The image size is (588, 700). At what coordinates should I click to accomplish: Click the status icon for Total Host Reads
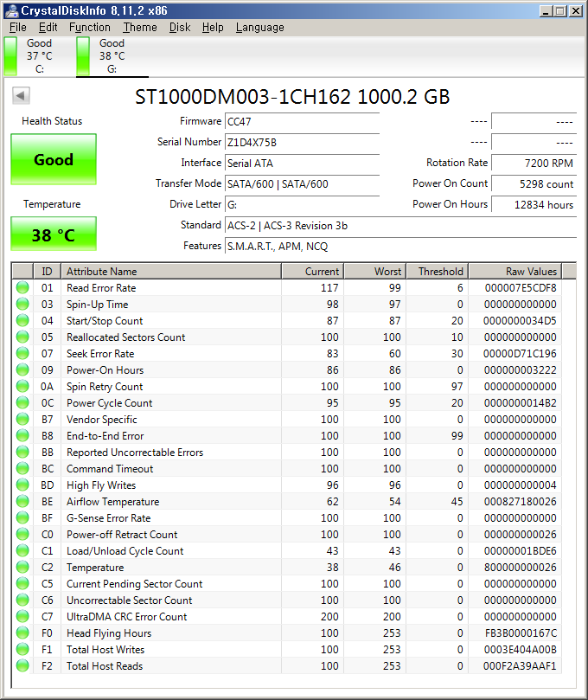(x=22, y=666)
